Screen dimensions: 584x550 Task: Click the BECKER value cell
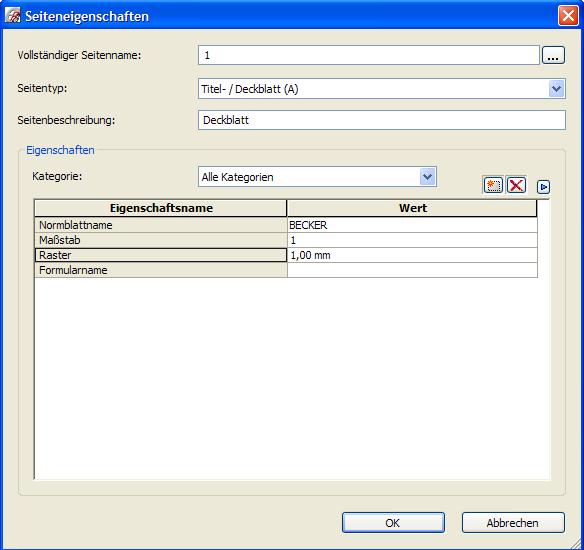click(x=412, y=225)
